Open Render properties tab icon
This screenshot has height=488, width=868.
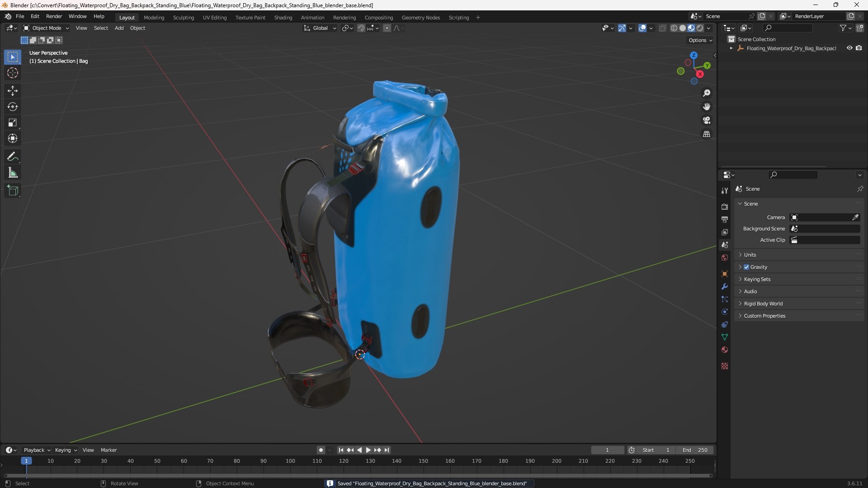[x=725, y=206]
